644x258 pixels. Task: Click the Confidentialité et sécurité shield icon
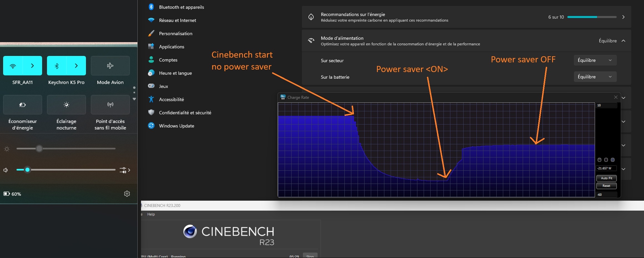click(151, 113)
